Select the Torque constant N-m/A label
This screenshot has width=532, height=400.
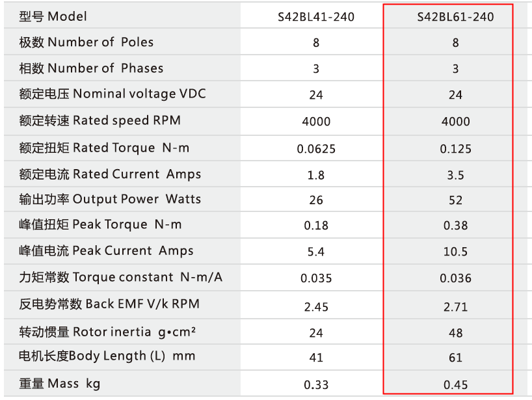(121, 277)
